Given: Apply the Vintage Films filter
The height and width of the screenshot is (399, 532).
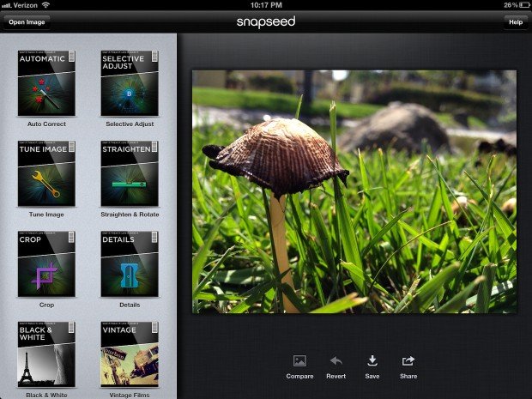Looking at the screenshot, I should 130,353.
